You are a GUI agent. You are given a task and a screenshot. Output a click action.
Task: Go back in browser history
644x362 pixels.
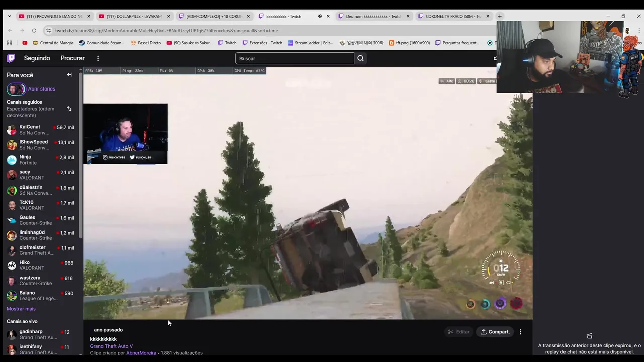click(10, 30)
